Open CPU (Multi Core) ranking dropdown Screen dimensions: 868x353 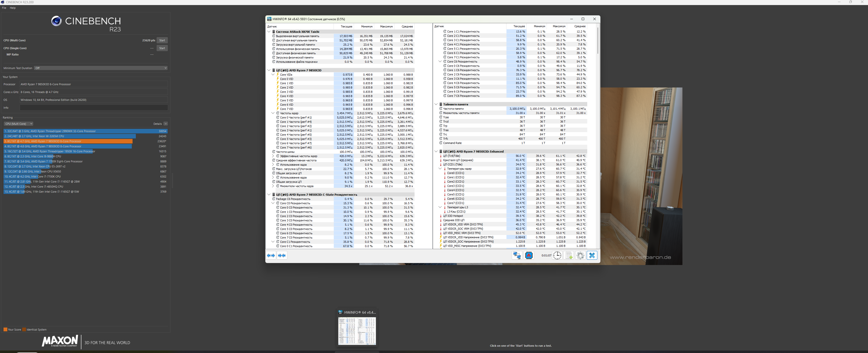pyautogui.click(x=18, y=124)
